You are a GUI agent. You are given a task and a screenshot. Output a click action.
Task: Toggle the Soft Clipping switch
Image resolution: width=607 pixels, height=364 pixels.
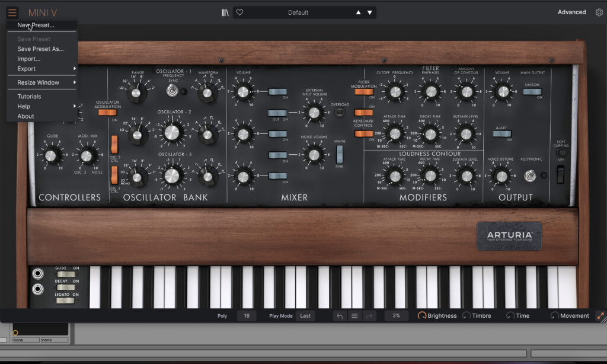pyautogui.click(x=560, y=174)
